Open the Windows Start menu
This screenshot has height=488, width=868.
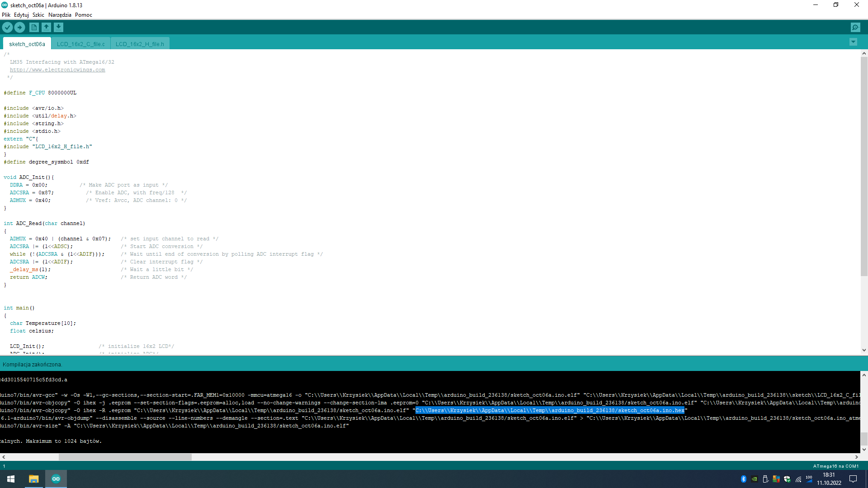11,479
